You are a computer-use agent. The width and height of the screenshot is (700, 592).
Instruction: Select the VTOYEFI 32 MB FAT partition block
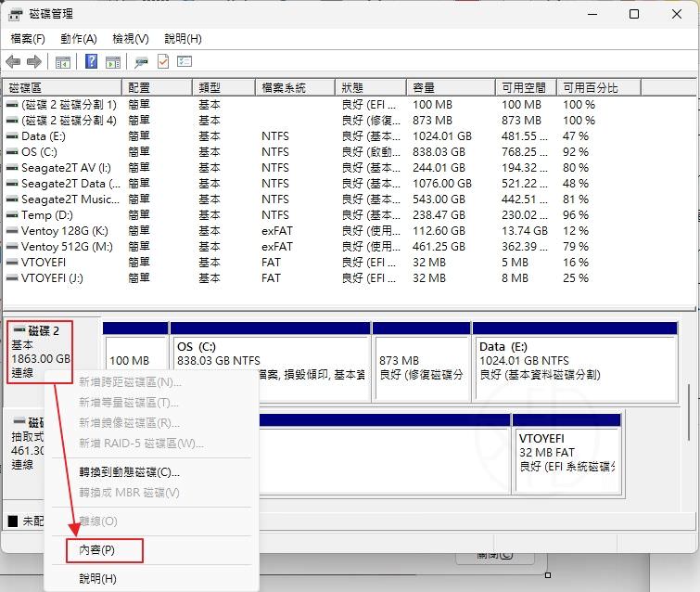tap(567, 454)
